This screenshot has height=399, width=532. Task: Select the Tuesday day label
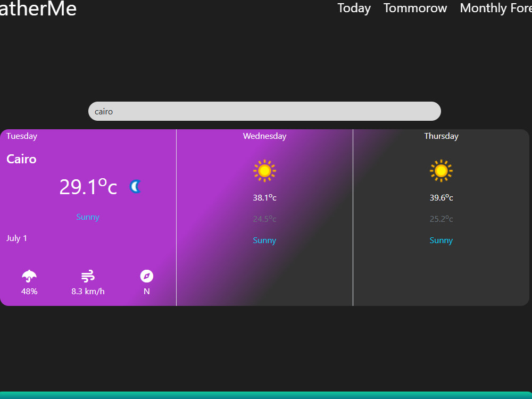[22, 136]
